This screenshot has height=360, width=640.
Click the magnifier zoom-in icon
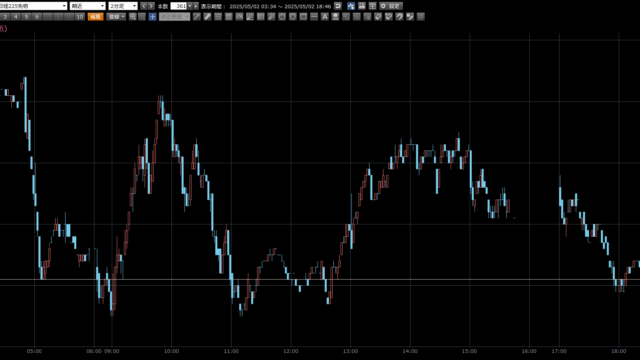[133, 17]
